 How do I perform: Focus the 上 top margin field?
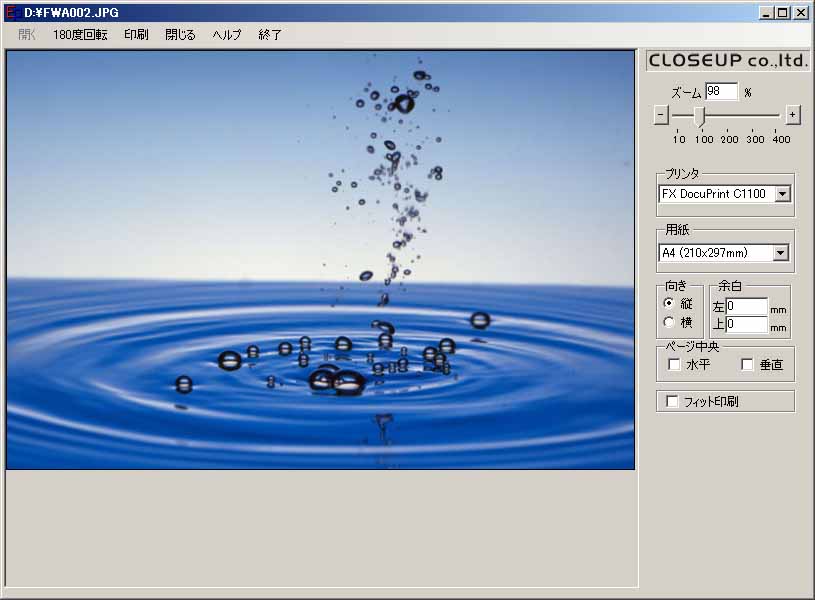point(747,324)
